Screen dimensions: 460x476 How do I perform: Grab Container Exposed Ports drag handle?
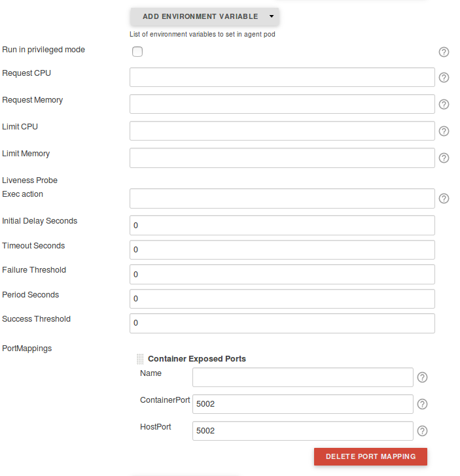point(140,359)
